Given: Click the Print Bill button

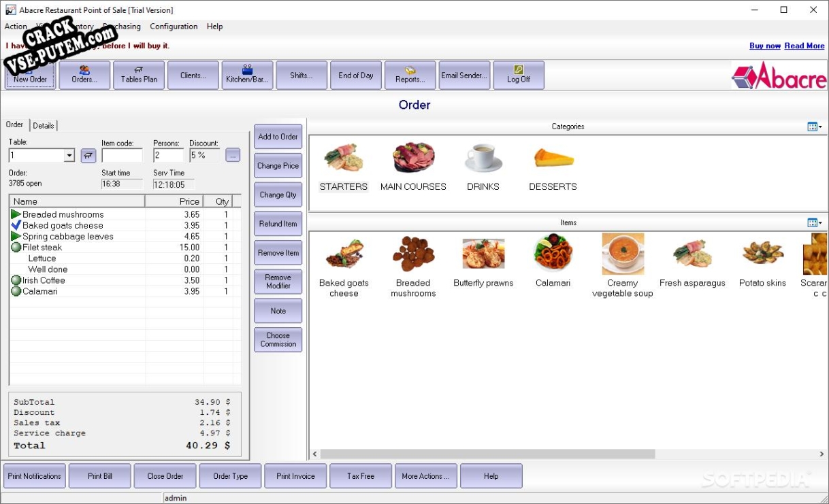Looking at the screenshot, I should tap(100, 476).
